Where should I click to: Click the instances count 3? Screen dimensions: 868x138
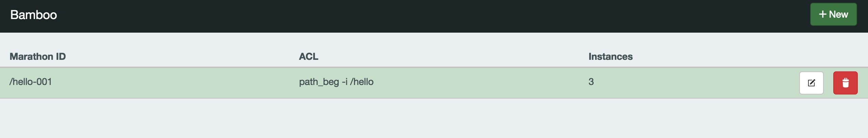[x=591, y=82]
